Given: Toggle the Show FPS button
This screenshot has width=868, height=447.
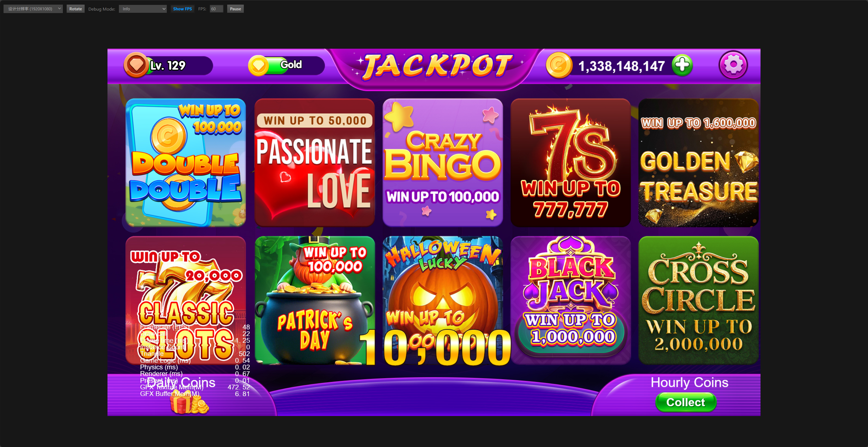Looking at the screenshot, I should pyautogui.click(x=182, y=9).
